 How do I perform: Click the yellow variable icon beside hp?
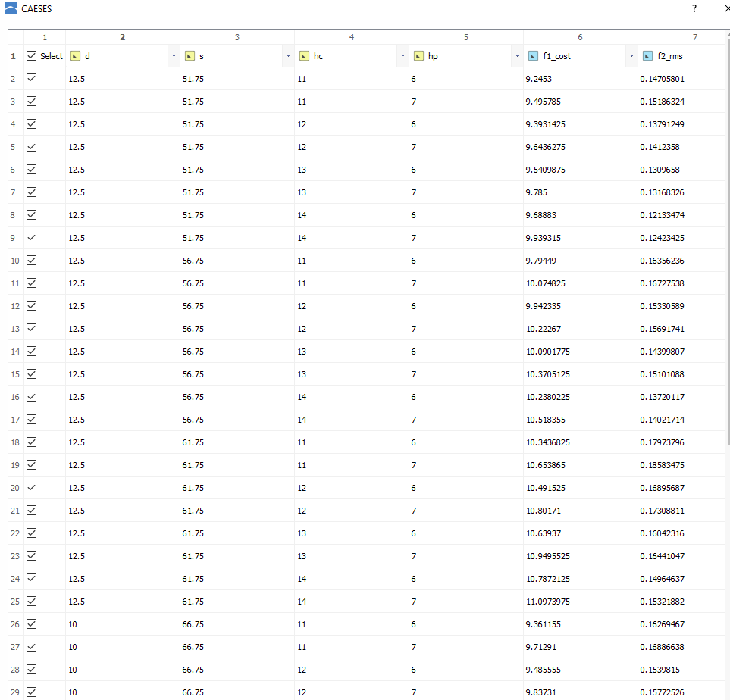click(418, 56)
